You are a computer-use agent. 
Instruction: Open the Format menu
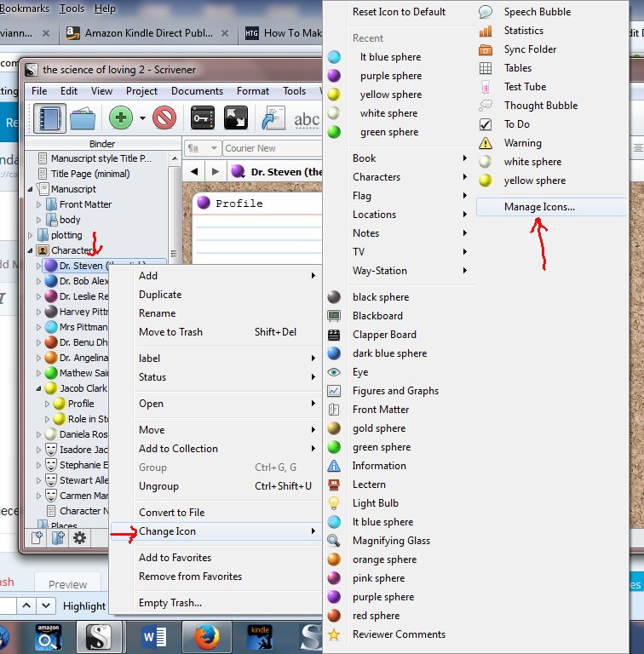coord(252,91)
